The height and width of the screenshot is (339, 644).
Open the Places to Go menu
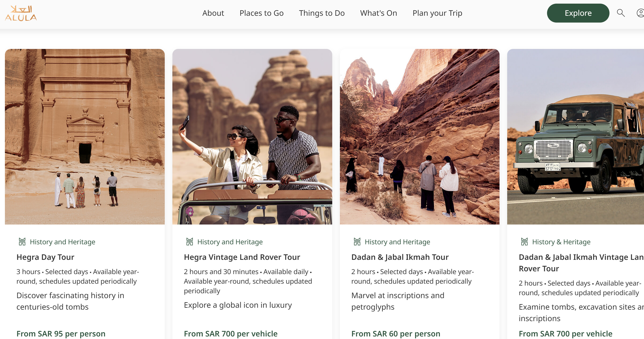tap(261, 13)
